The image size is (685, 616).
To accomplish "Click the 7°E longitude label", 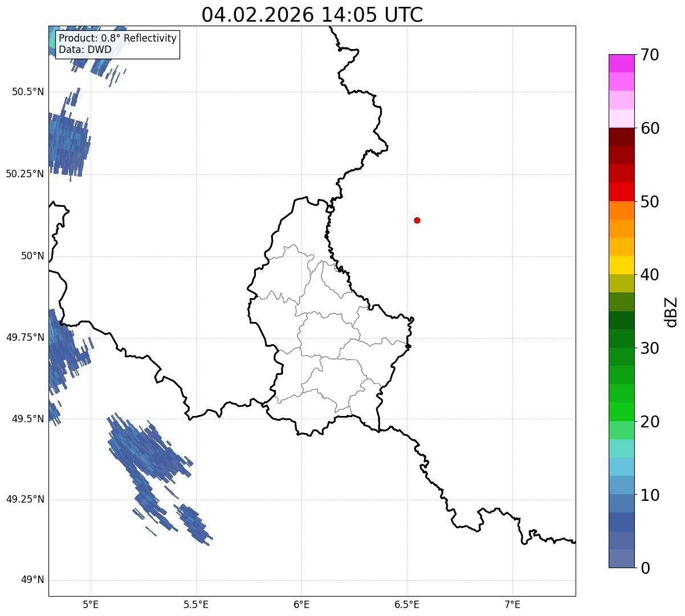I will (513, 605).
